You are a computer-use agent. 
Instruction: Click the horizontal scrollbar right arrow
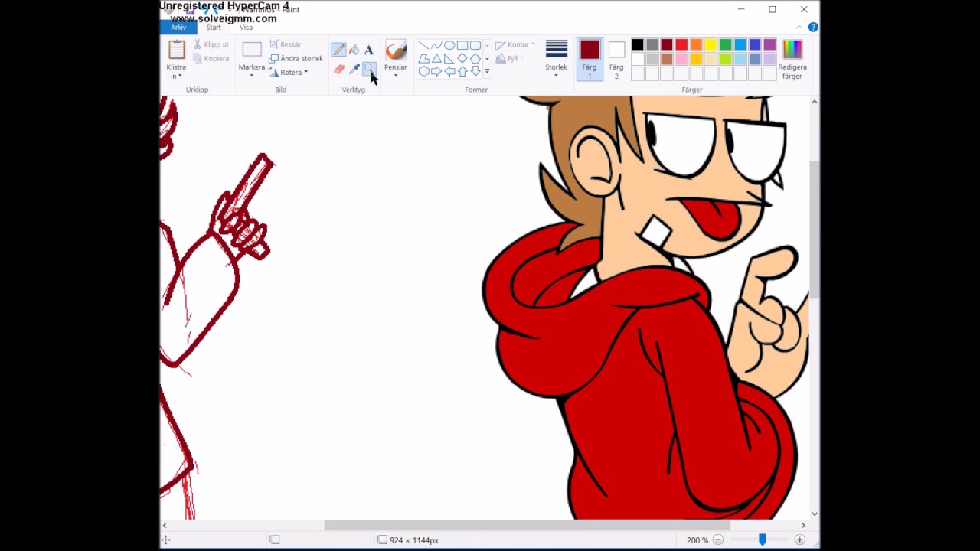(x=803, y=525)
